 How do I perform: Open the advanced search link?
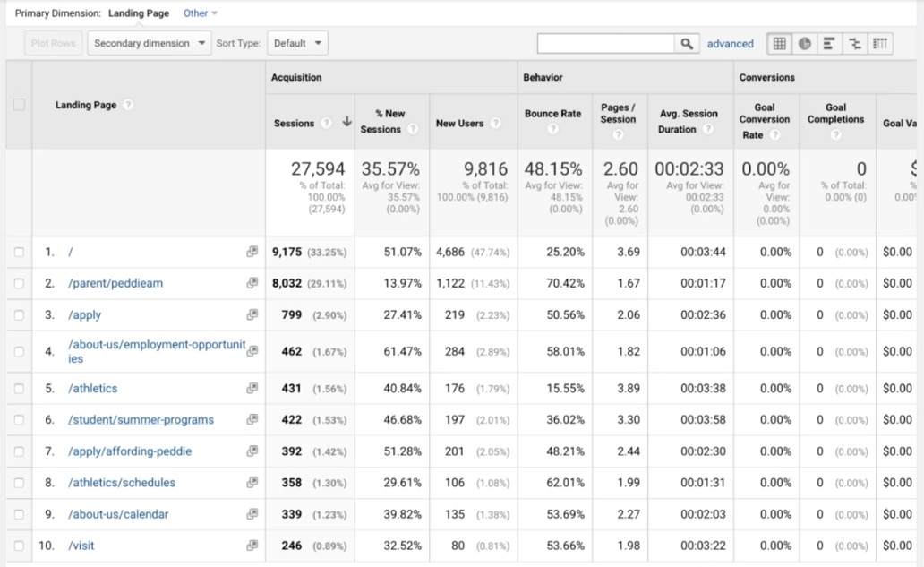[731, 43]
